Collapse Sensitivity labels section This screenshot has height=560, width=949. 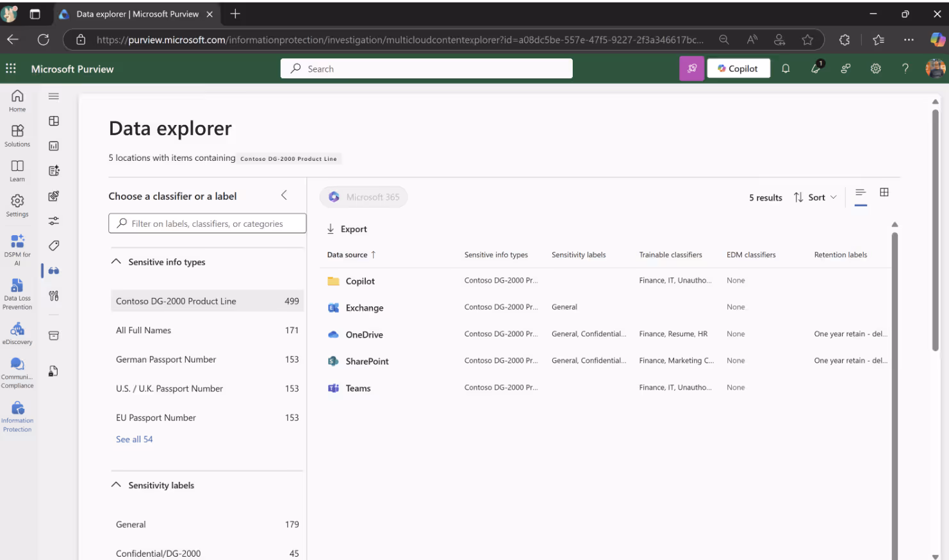point(116,485)
